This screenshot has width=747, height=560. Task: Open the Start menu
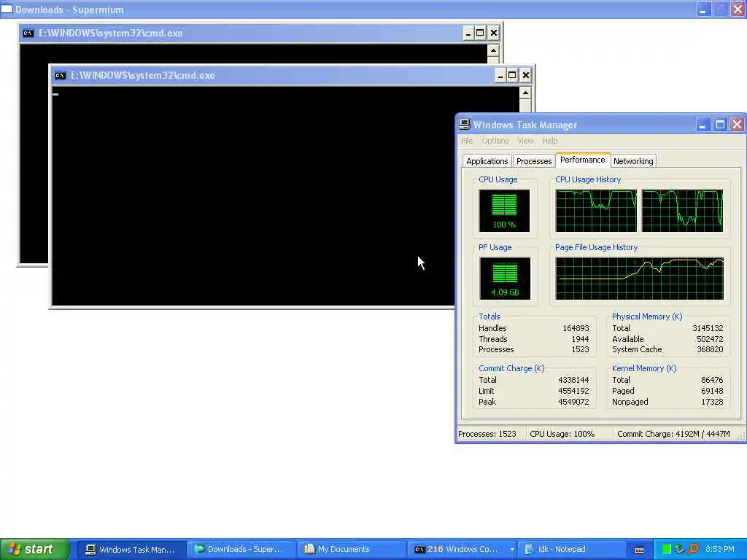click(34, 549)
